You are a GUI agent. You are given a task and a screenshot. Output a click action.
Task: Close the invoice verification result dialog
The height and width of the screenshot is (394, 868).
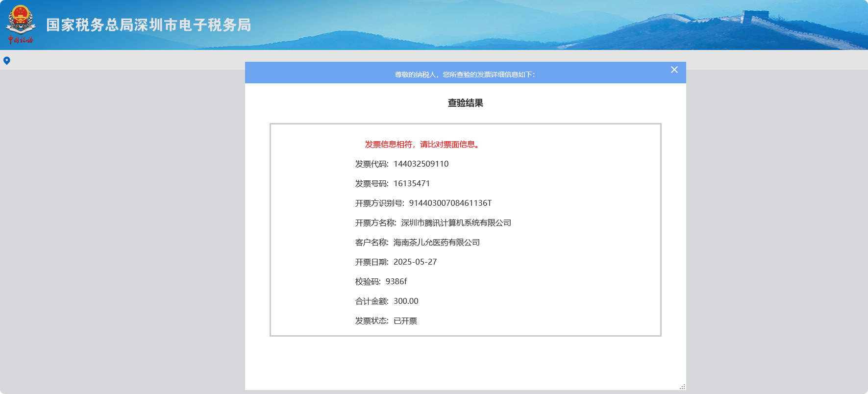[x=674, y=70]
